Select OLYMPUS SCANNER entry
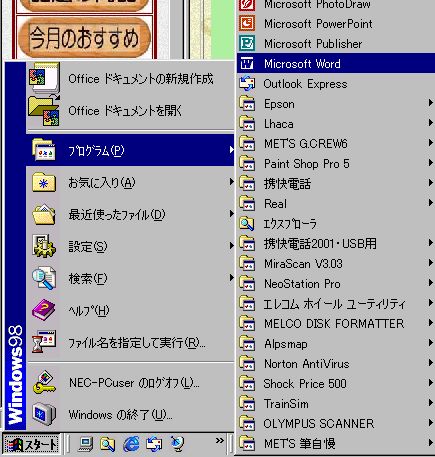This screenshot has height=457, width=435. click(336, 424)
